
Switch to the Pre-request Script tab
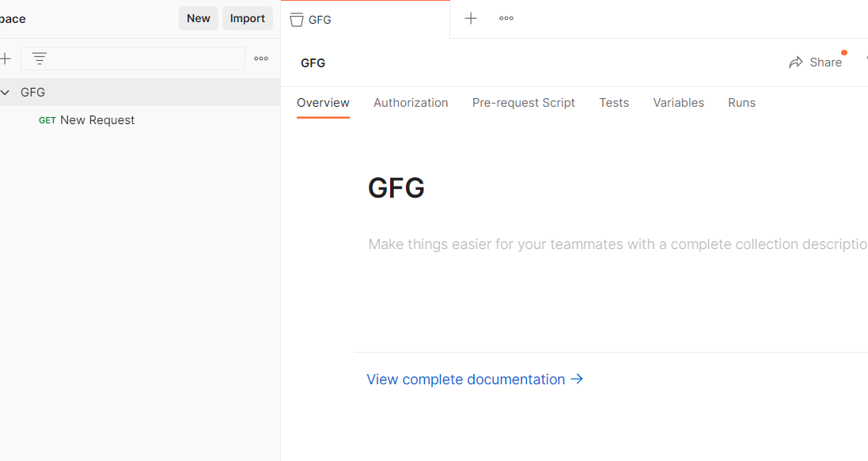point(523,103)
